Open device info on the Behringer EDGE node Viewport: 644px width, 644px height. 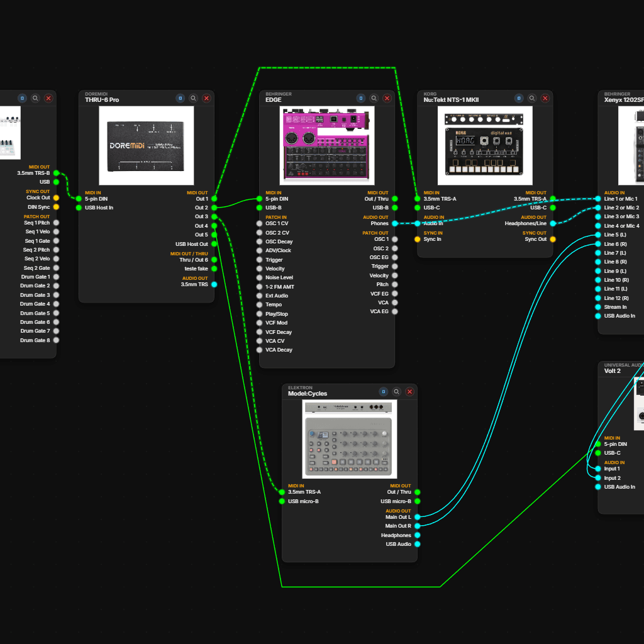(x=361, y=98)
